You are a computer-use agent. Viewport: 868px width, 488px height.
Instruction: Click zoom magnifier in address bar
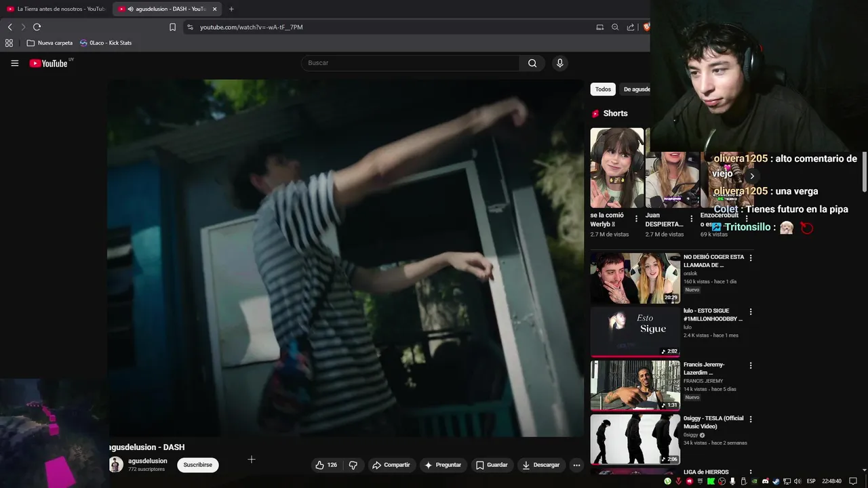615,27
